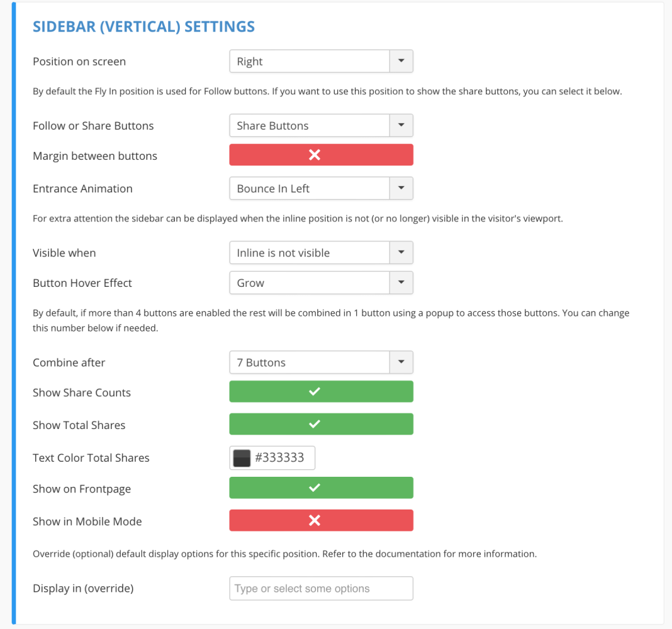The width and height of the screenshot is (672, 629).
Task: Open the dropdown showing Right
Action: click(321, 61)
